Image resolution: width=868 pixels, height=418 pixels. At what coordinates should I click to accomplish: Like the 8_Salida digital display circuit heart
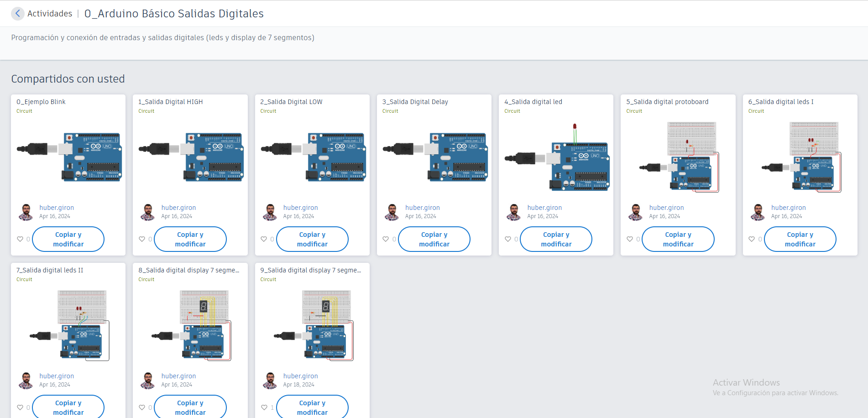tap(142, 408)
